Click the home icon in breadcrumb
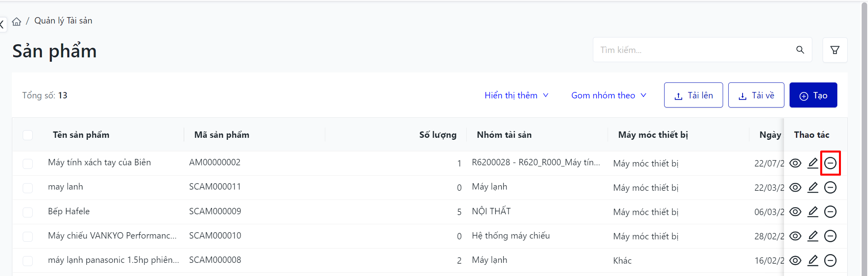Screen dimensions: 868x276 pos(16,22)
